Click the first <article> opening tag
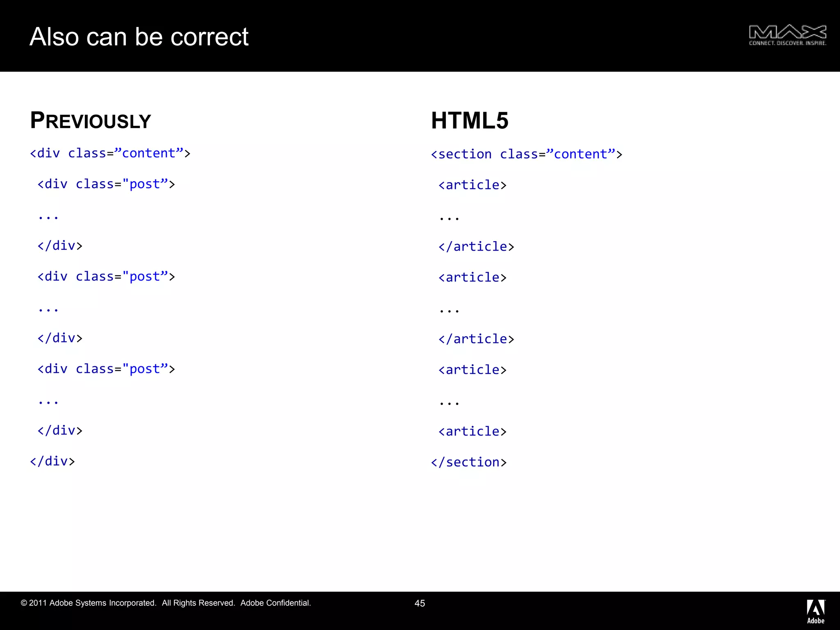 point(472,185)
